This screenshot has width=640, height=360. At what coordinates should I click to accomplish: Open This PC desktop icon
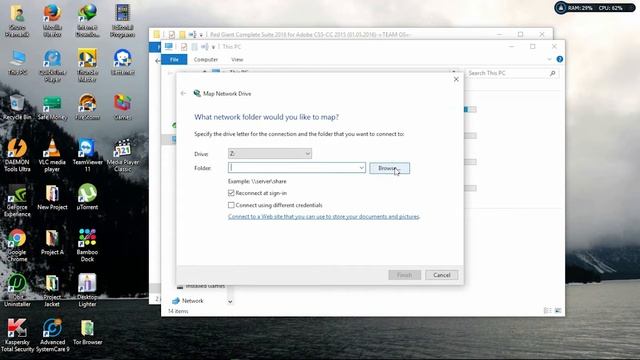click(x=18, y=62)
